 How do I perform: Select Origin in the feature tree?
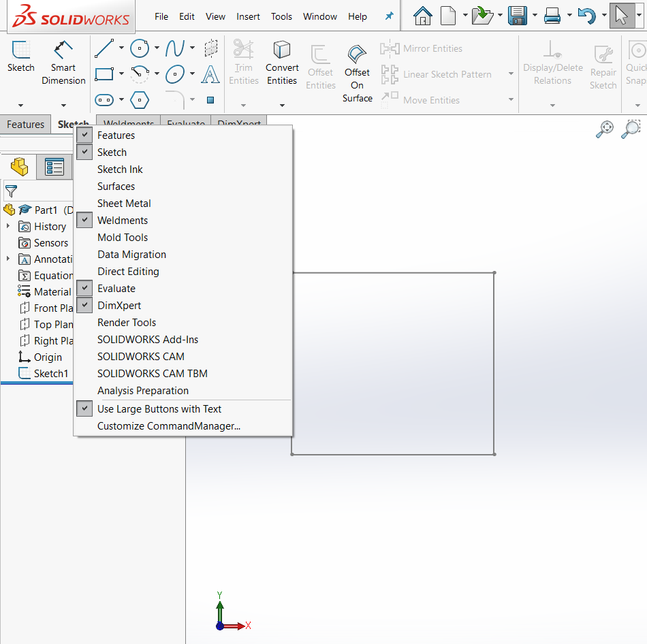(40, 357)
